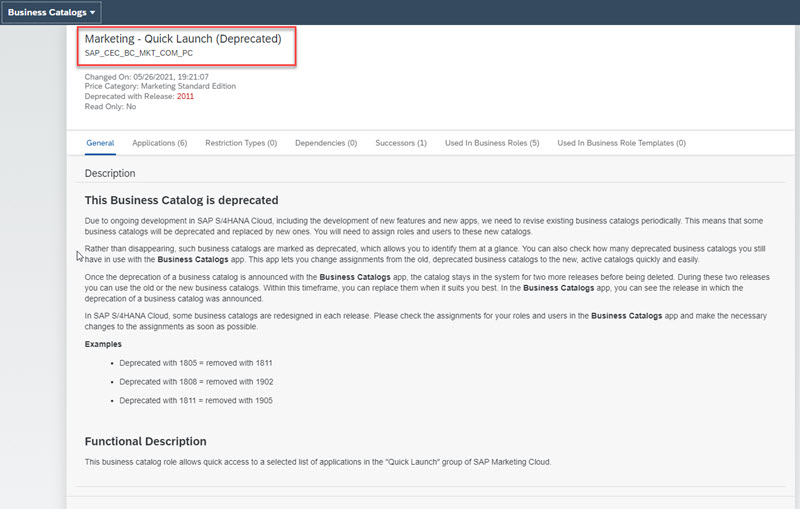800x509 pixels.
Task: Click 'Deprecated with 1805 = removed with 1811'
Action: (x=196, y=363)
